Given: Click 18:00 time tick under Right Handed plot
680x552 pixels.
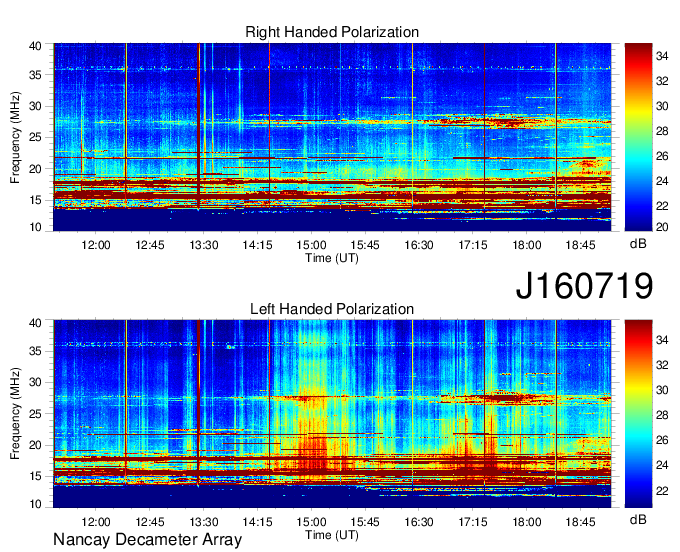Looking at the screenshot, I should pyautogui.click(x=526, y=245).
